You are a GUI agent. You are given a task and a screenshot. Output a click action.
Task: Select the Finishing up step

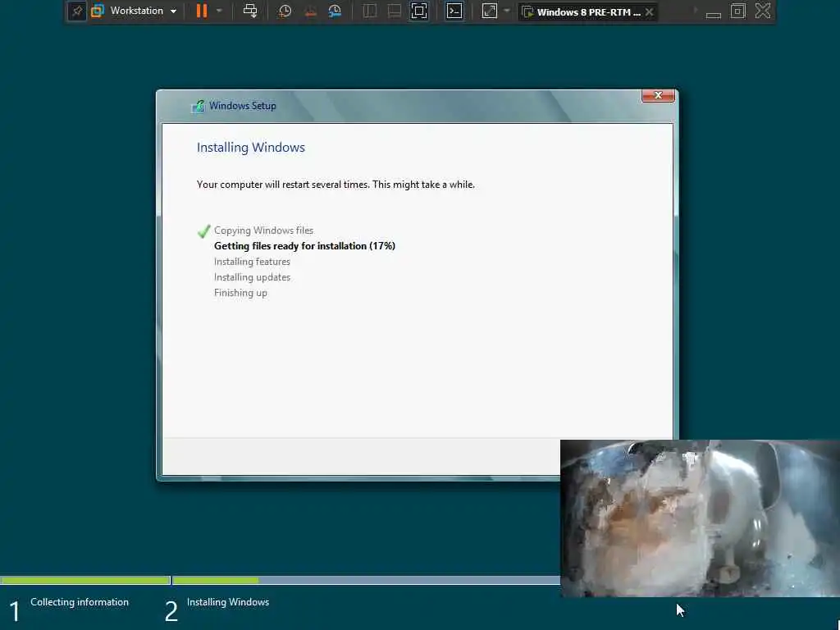240,293
